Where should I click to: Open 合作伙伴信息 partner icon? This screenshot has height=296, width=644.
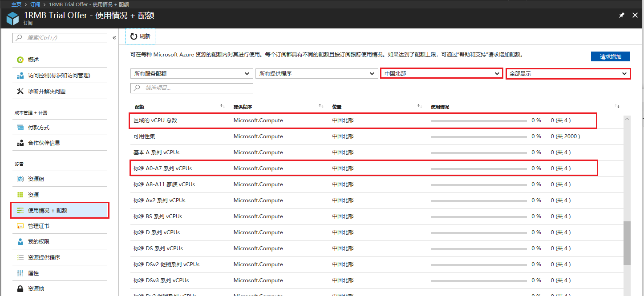point(20,143)
